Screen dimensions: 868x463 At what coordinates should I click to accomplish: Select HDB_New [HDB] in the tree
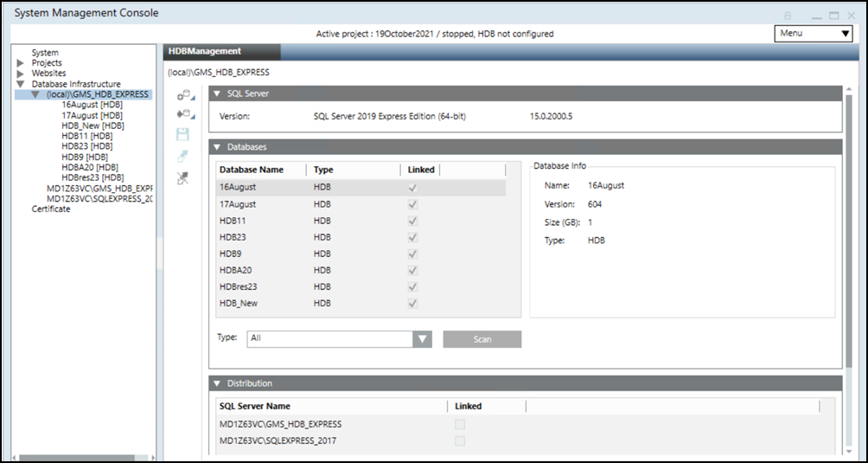pos(93,125)
